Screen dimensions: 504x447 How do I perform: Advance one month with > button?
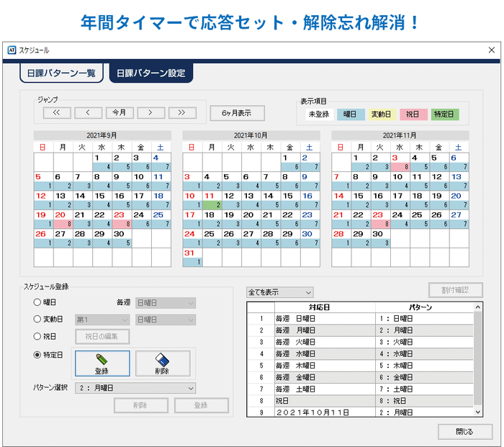coord(150,112)
